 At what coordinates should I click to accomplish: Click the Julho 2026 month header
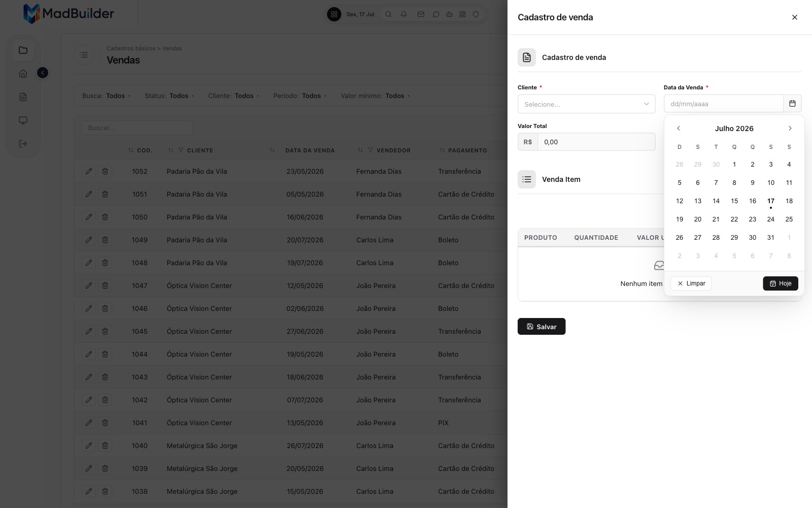(734, 129)
